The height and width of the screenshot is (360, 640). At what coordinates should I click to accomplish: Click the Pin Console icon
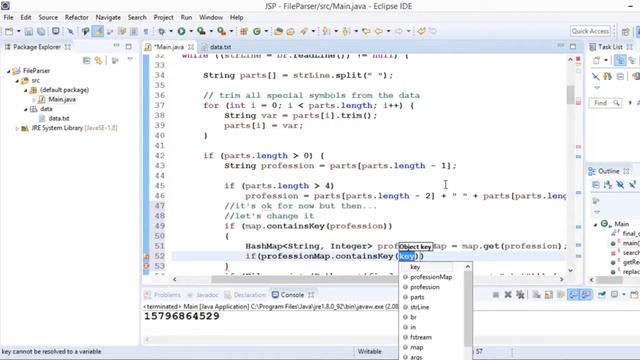click(x=602, y=295)
